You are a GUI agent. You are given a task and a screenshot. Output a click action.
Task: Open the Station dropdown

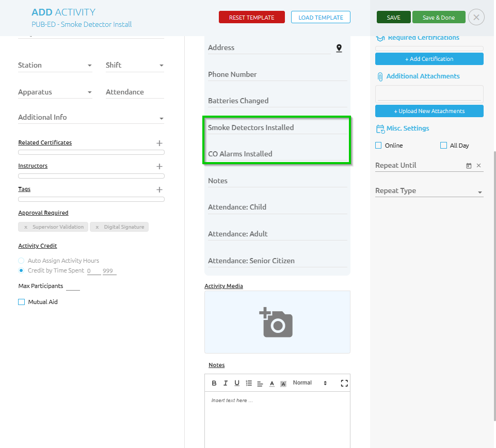[55, 66]
